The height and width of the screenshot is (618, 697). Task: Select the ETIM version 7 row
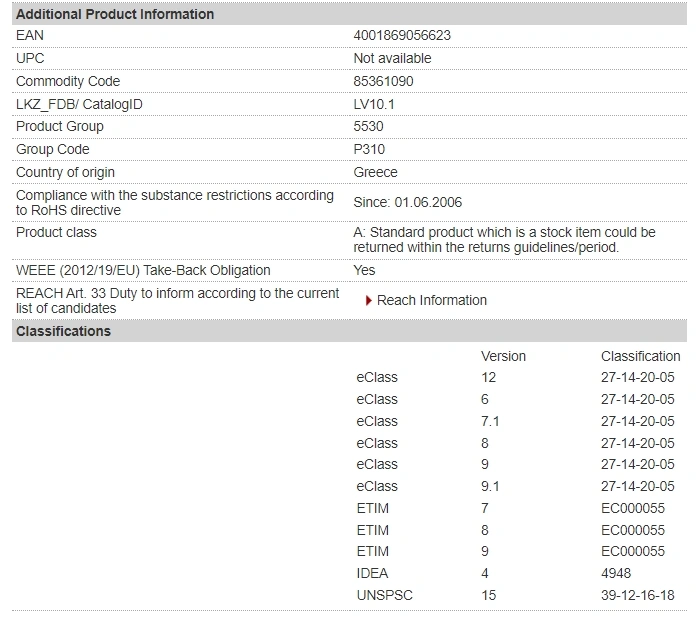(x=510, y=508)
